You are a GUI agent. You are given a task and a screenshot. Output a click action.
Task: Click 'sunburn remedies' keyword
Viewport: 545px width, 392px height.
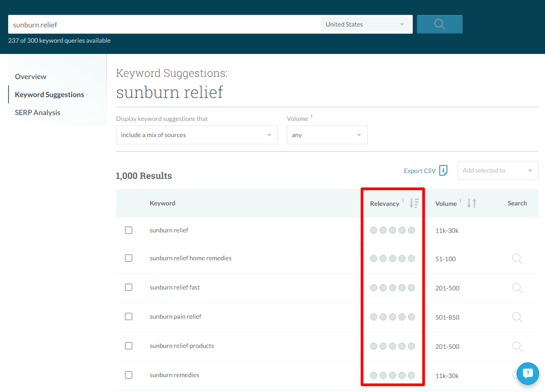click(x=174, y=375)
